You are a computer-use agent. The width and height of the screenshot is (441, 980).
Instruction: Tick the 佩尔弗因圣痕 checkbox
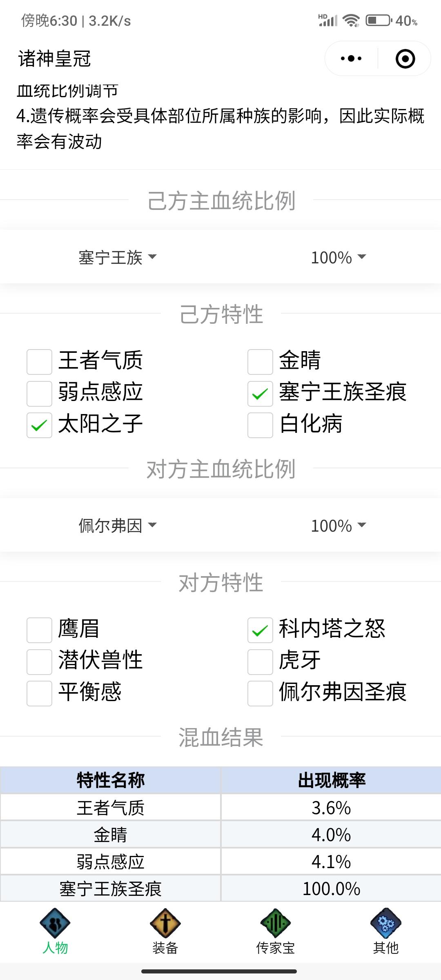(x=260, y=693)
